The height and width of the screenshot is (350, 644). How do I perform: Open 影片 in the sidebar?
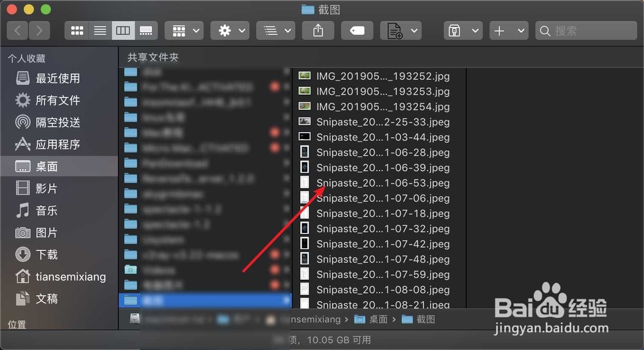(x=59, y=189)
